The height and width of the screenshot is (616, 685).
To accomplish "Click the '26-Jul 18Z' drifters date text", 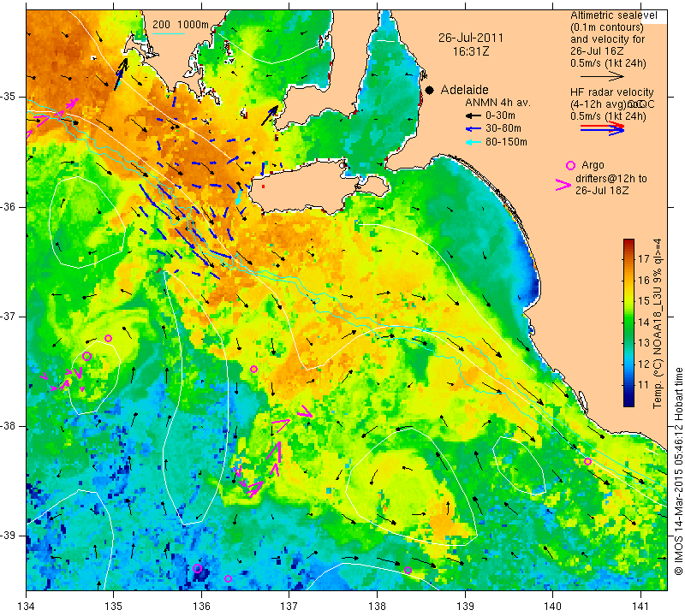I will (602, 191).
